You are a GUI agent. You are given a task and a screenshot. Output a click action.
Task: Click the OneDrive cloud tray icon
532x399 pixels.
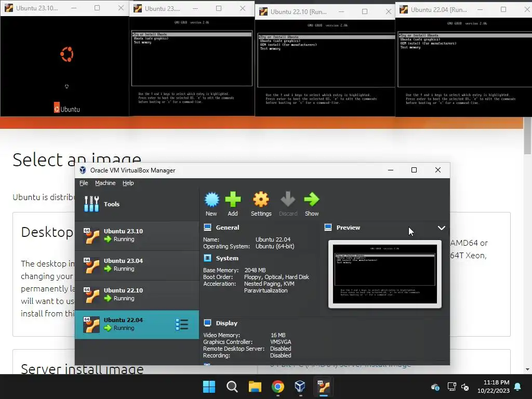tap(435, 387)
